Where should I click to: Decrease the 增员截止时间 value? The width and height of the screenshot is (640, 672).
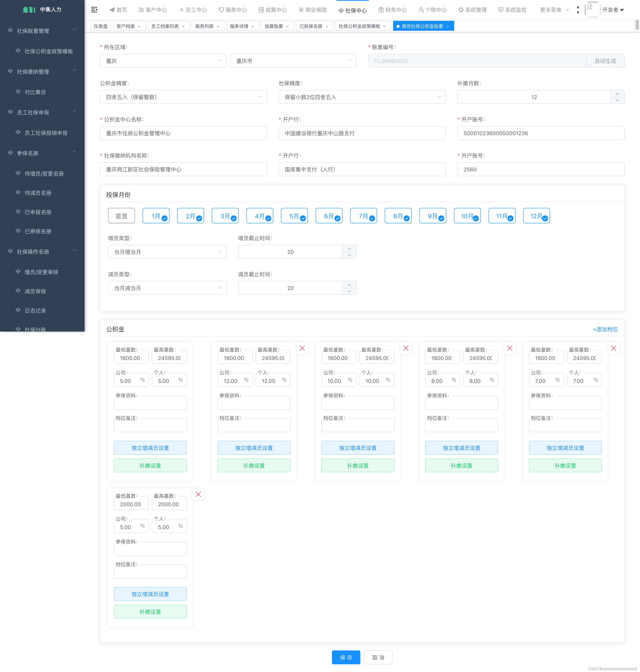pos(349,255)
